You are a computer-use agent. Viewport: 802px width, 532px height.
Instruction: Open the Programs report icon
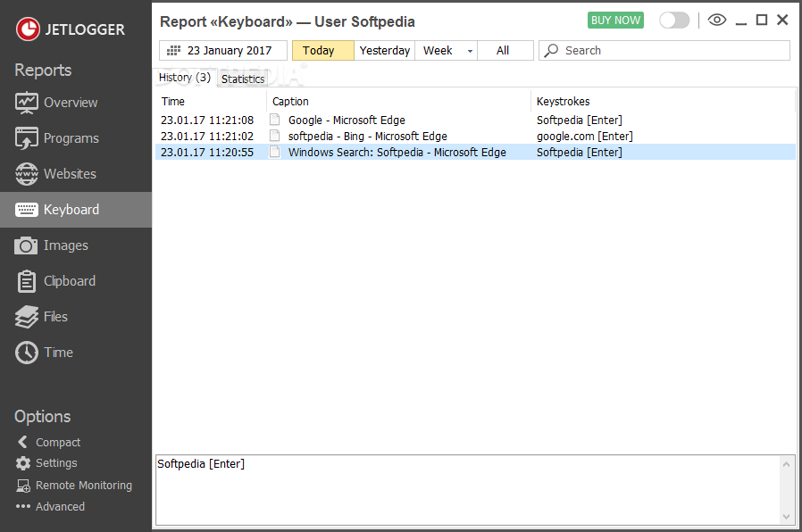pos(26,138)
